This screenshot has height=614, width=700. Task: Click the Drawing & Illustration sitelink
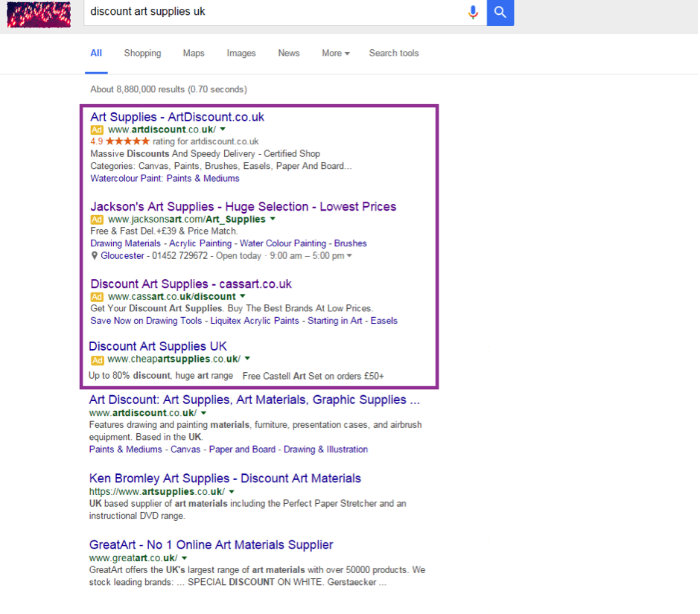(x=326, y=450)
